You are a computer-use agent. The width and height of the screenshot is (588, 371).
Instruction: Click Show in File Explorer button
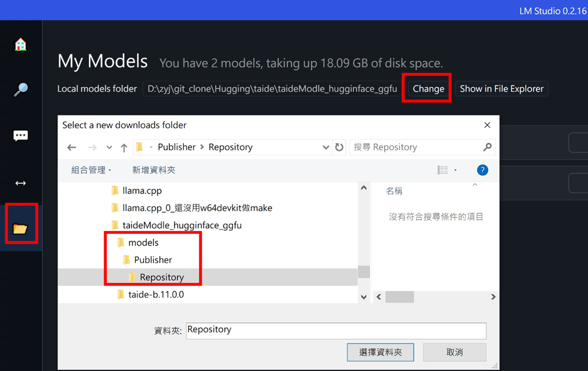click(x=501, y=89)
